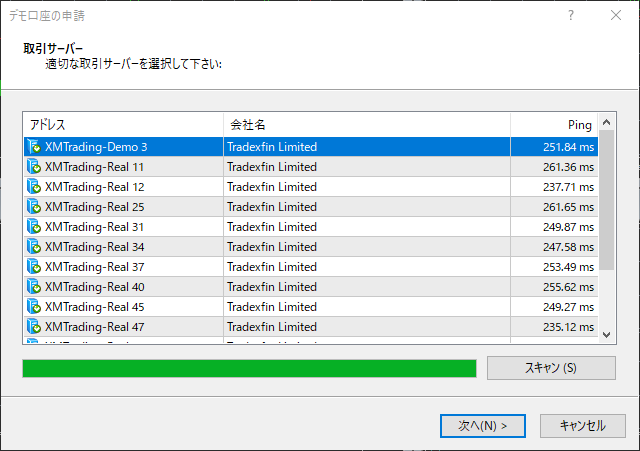Click the 253.49 ms ping value

(x=568, y=267)
